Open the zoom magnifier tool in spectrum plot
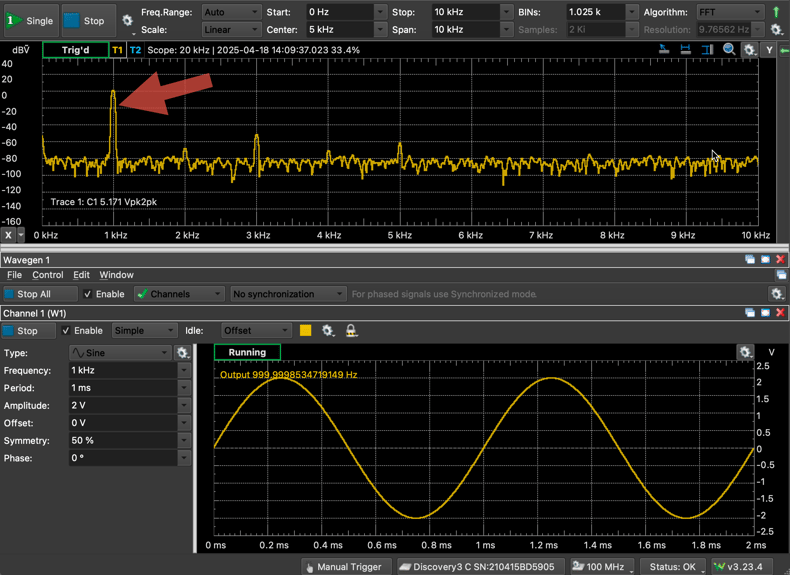Screen dimensions: 790x575 729,50
